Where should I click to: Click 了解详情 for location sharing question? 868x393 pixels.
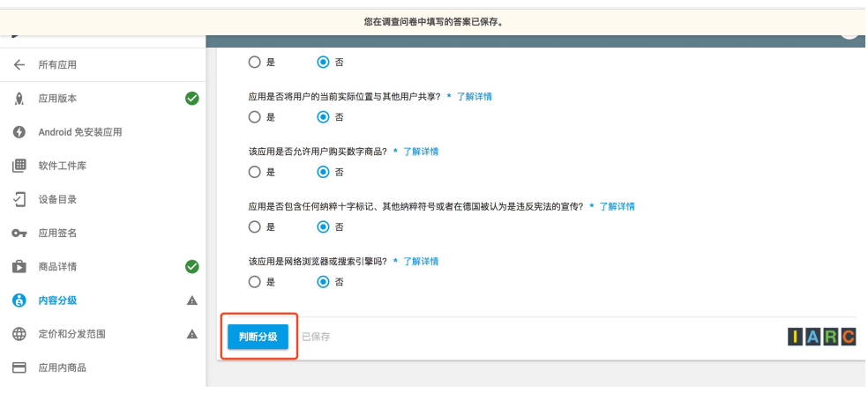click(475, 96)
